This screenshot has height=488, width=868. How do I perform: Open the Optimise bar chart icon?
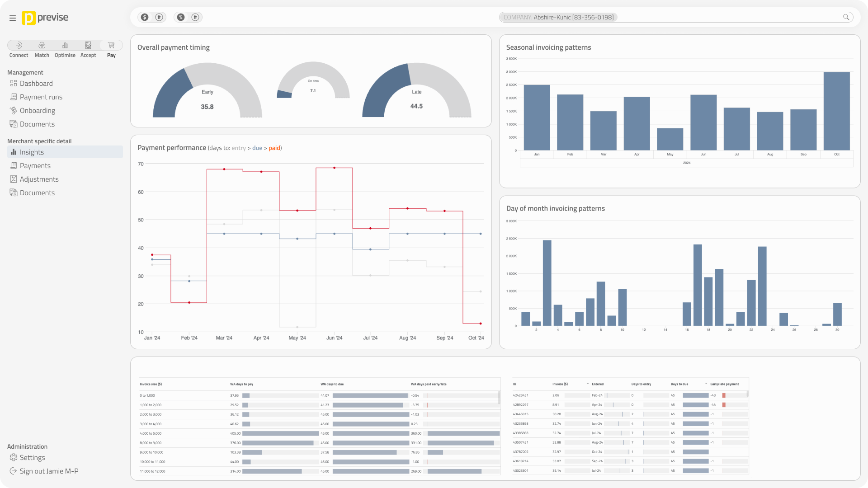pyautogui.click(x=65, y=45)
